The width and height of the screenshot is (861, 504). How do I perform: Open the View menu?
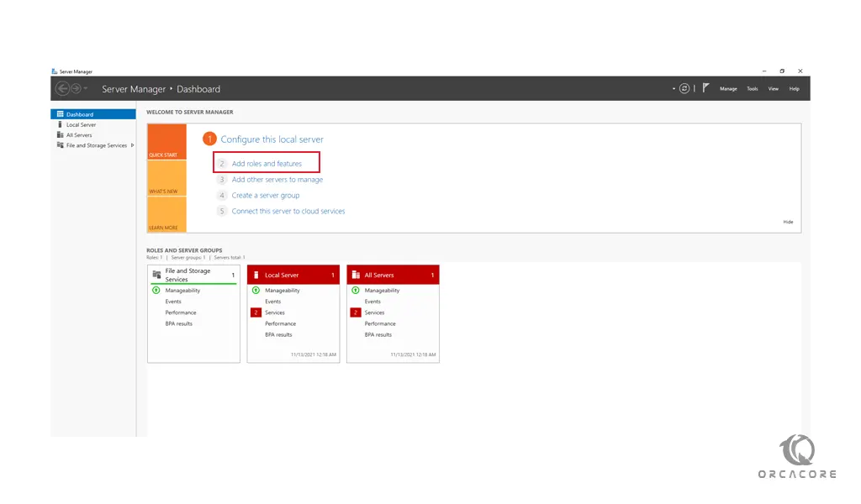[774, 88]
